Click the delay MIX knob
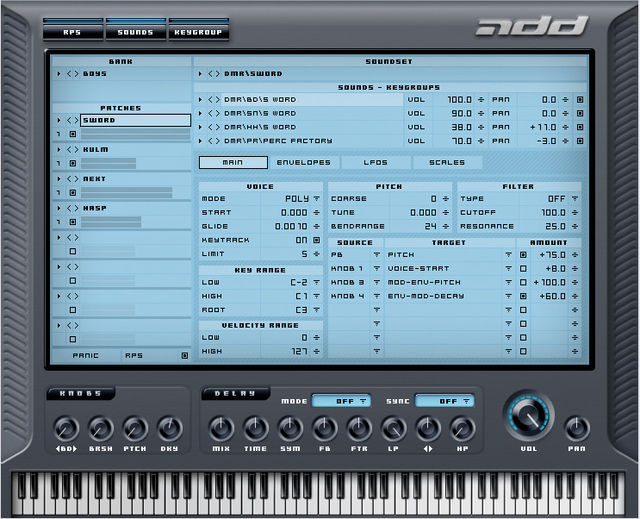 [221, 429]
